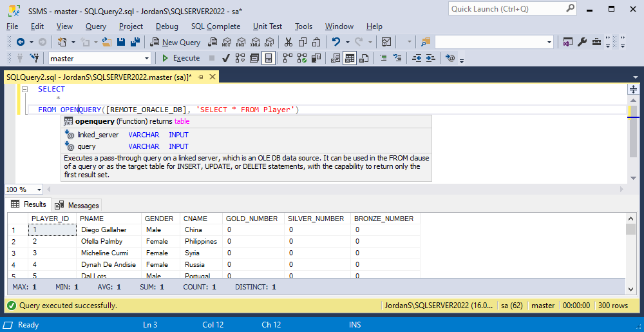Open the Tools menu
This screenshot has width=644, height=332.
coord(303,26)
